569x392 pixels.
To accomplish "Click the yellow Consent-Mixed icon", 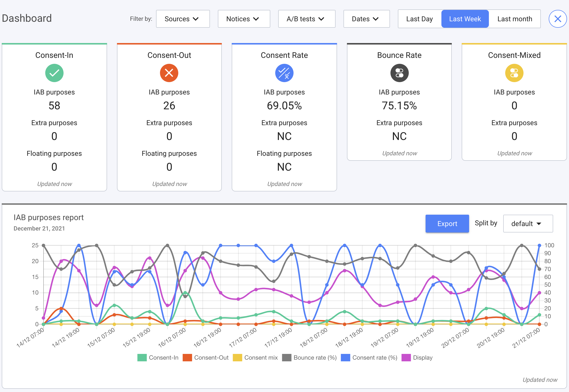I will click(x=514, y=73).
